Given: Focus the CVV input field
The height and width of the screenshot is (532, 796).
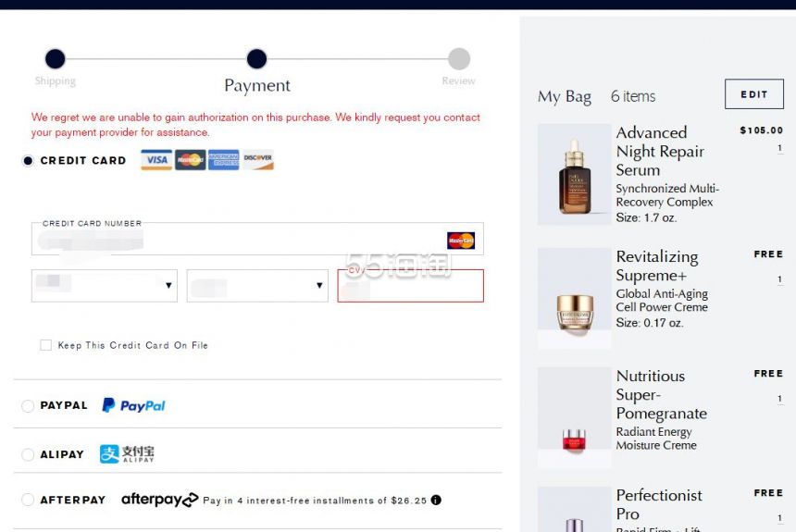Looking at the screenshot, I should 411,286.
